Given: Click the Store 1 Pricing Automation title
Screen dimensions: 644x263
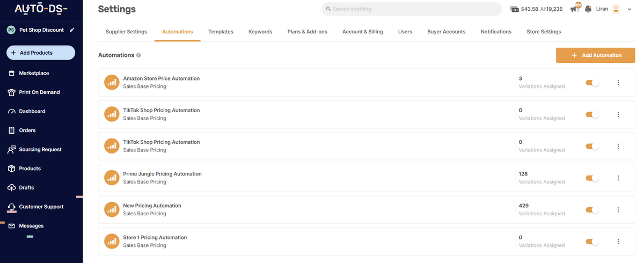Looking at the screenshot, I should [155, 238].
